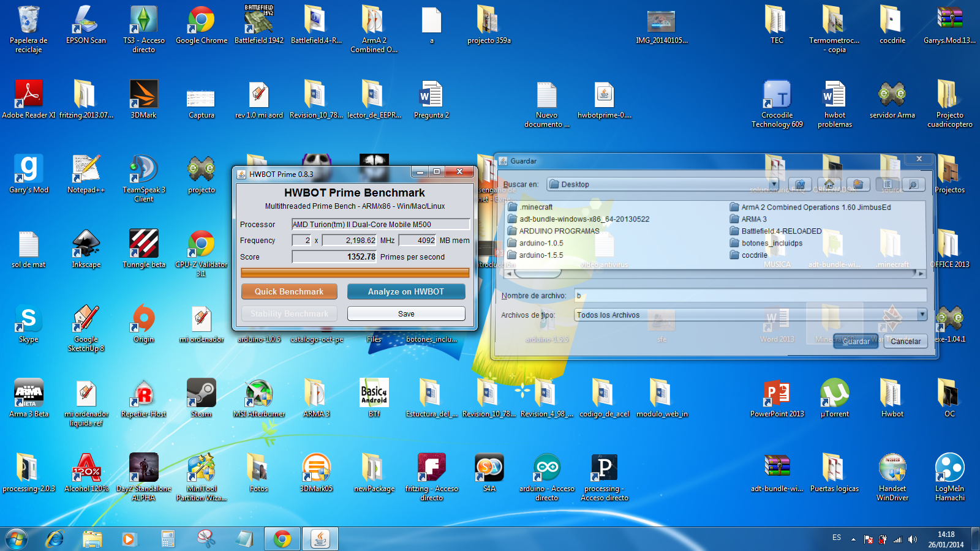Click the Save button in HWBOT Prime

click(x=406, y=313)
